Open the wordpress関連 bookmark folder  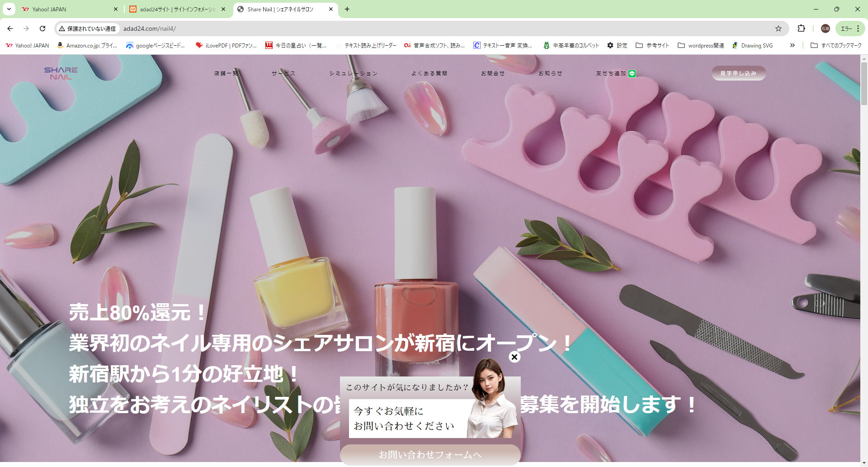point(701,45)
